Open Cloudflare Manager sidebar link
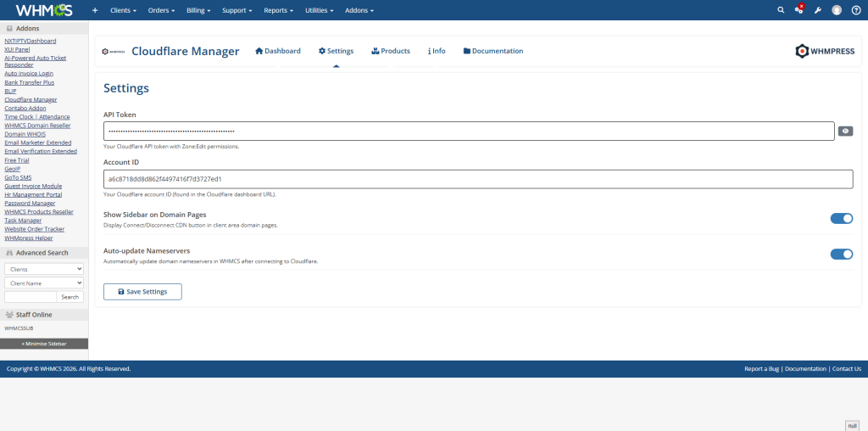This screenshot has width=868, height=431. tap(31, 100)
